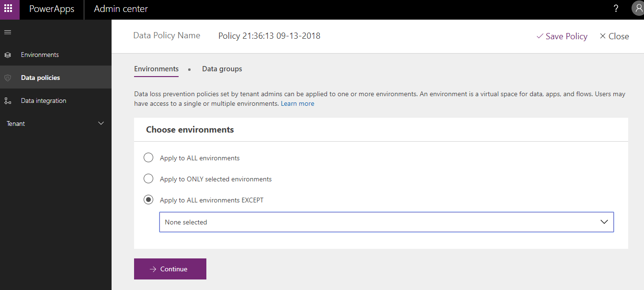Click the dropdown arrow of environment selector

pos(604,222)
